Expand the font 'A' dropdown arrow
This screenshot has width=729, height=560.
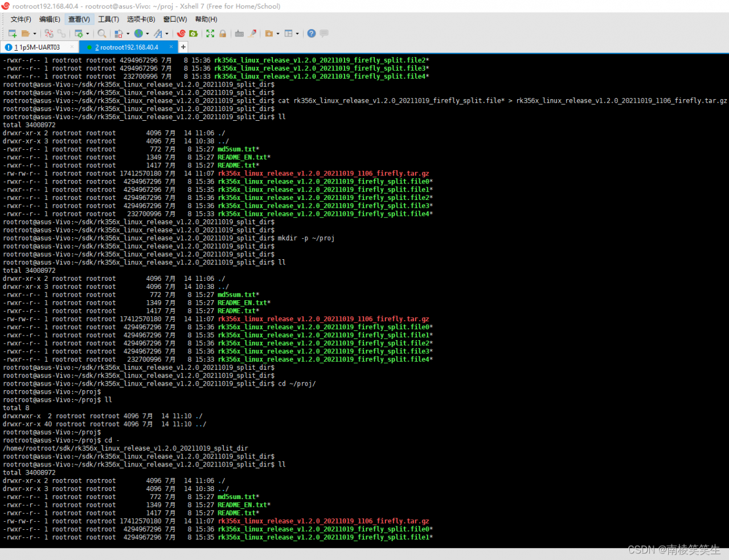[x=167, y=34]
